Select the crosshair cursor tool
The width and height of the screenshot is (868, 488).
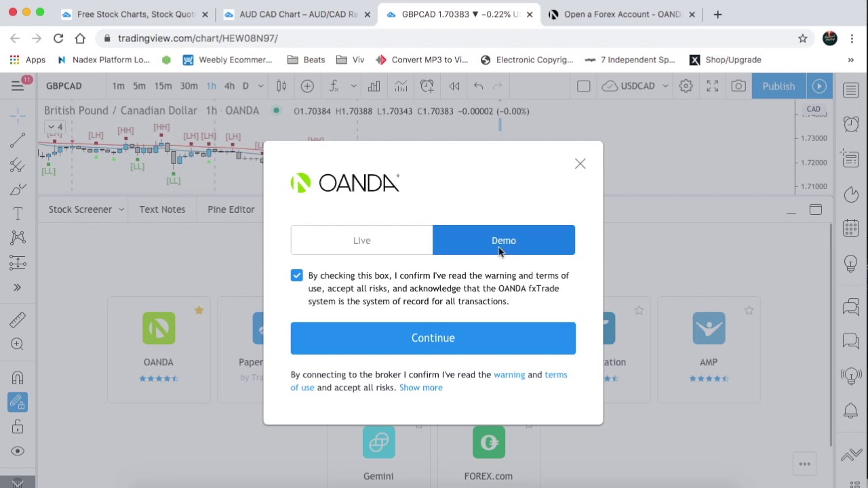[x=18, y=115]
